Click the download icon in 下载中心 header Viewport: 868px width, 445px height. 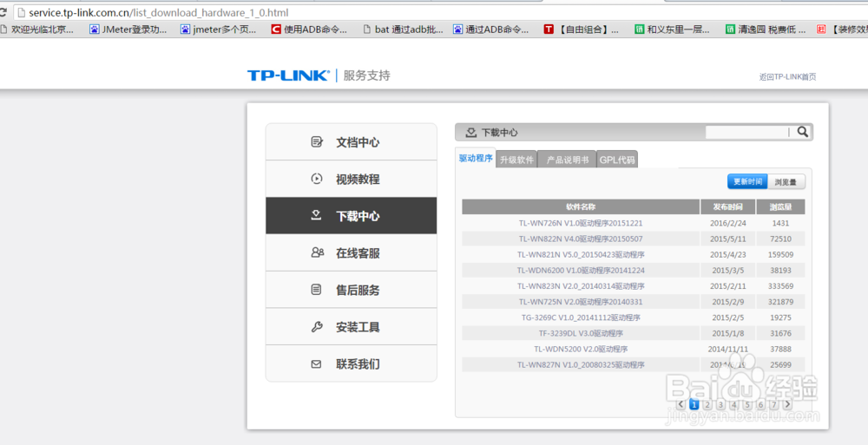coord(470,132)
